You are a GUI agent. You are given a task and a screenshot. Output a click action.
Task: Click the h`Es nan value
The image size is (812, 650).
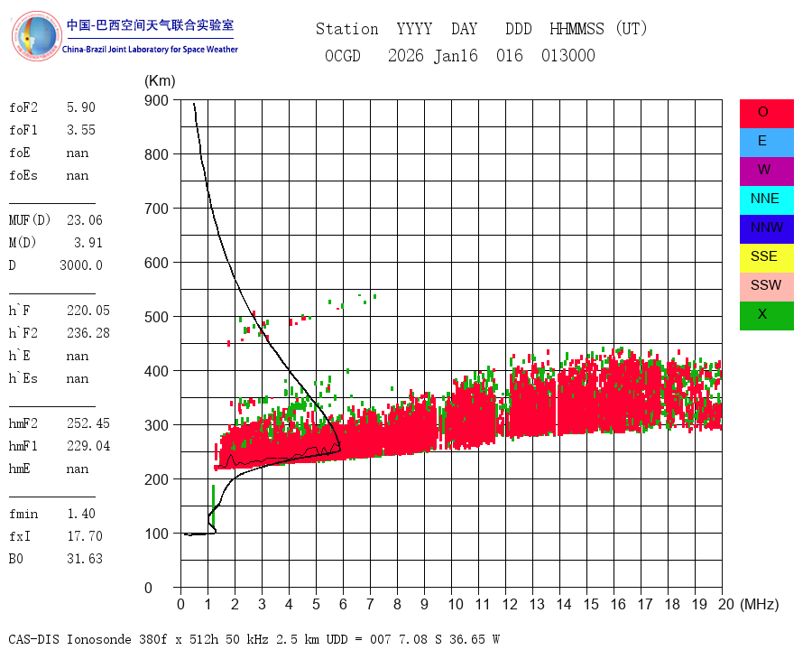(x=78, y=379)
